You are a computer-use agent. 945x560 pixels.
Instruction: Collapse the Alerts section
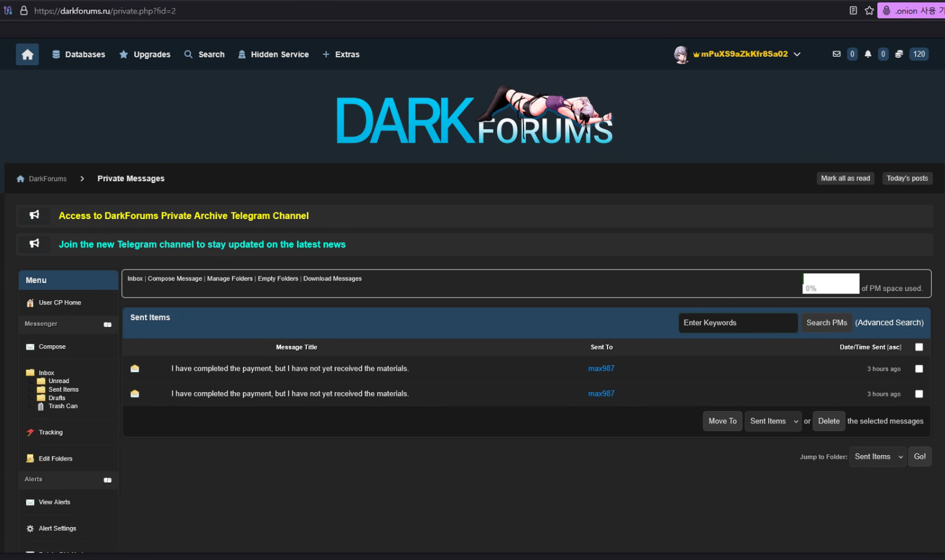coord(107,480)
